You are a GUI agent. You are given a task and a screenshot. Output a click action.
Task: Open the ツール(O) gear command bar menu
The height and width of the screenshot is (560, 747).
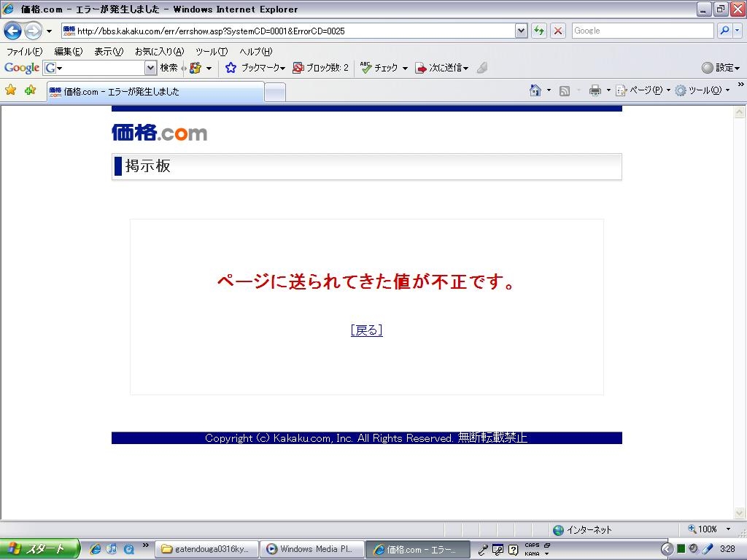(x=703, y=90)
